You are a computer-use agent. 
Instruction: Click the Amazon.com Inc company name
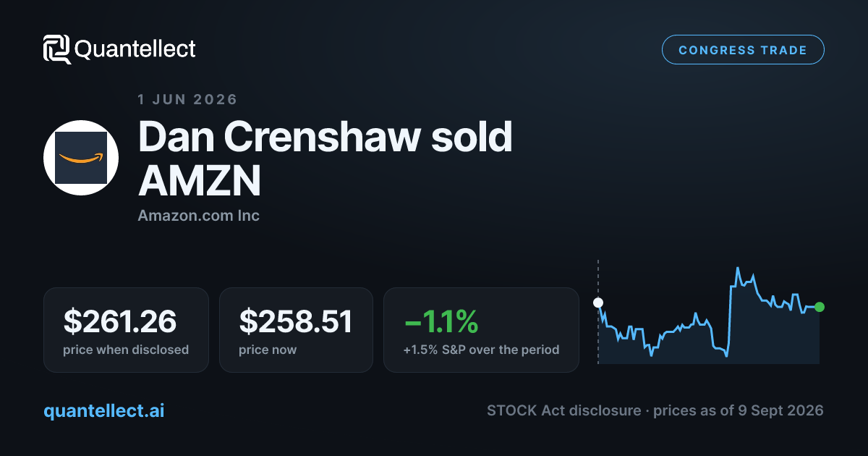pos(198,216)
